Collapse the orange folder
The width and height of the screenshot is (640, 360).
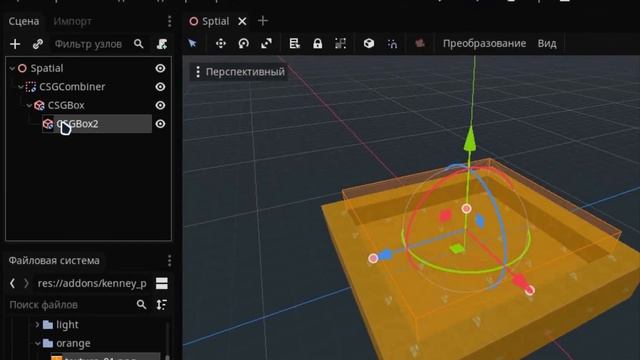point(37,343)
